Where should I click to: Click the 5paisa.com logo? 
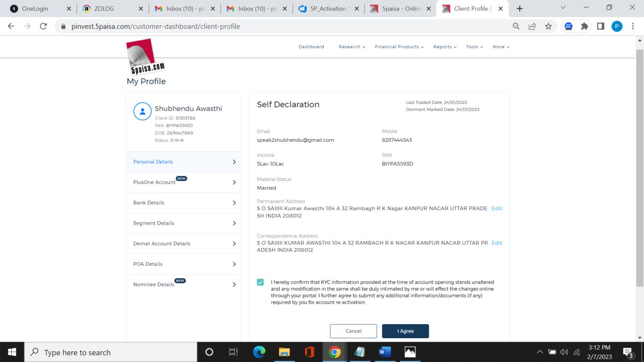(145, 57)
